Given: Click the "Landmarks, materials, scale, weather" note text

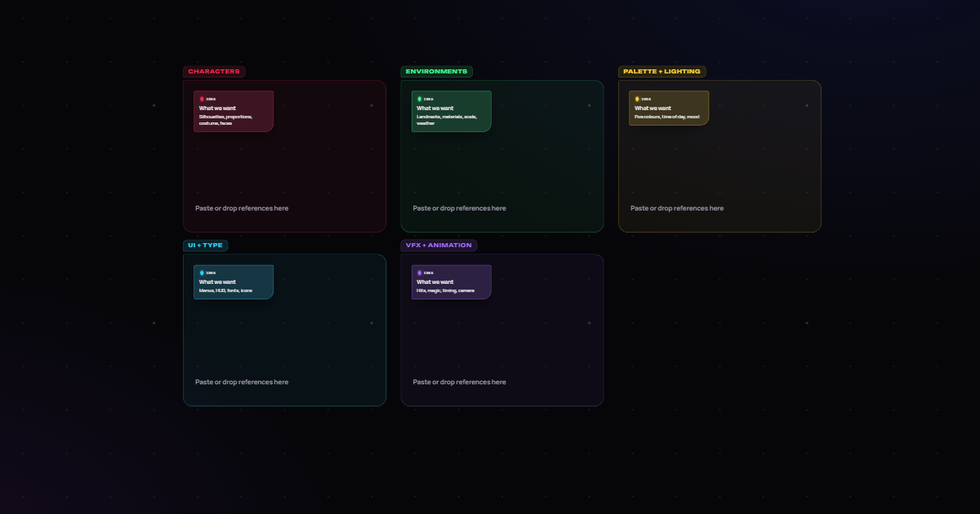Looking at the screenshot, I should 446,120.
